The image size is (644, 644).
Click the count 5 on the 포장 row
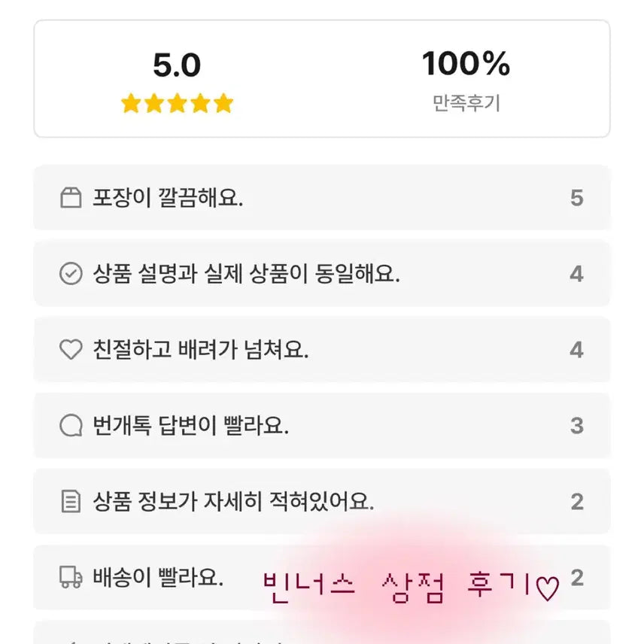pyautogui.click(x=576, y=199)
